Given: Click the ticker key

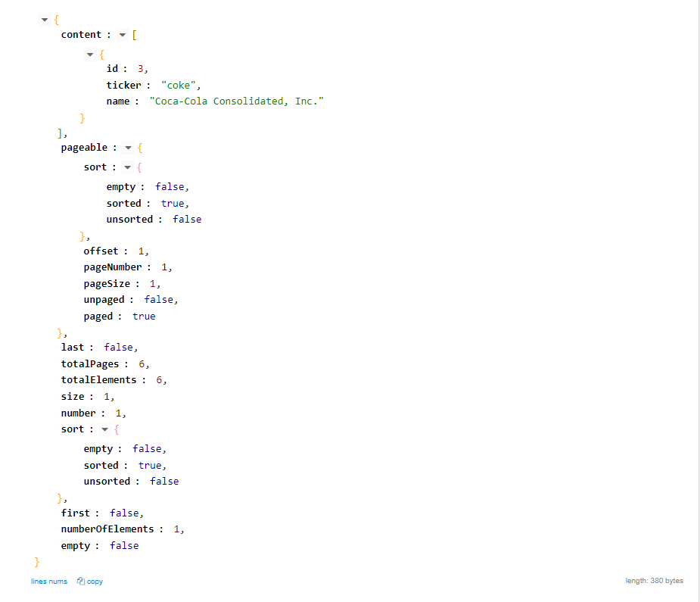Looking at the screenshot, I should pyautogui.click(x=123, y=86).
